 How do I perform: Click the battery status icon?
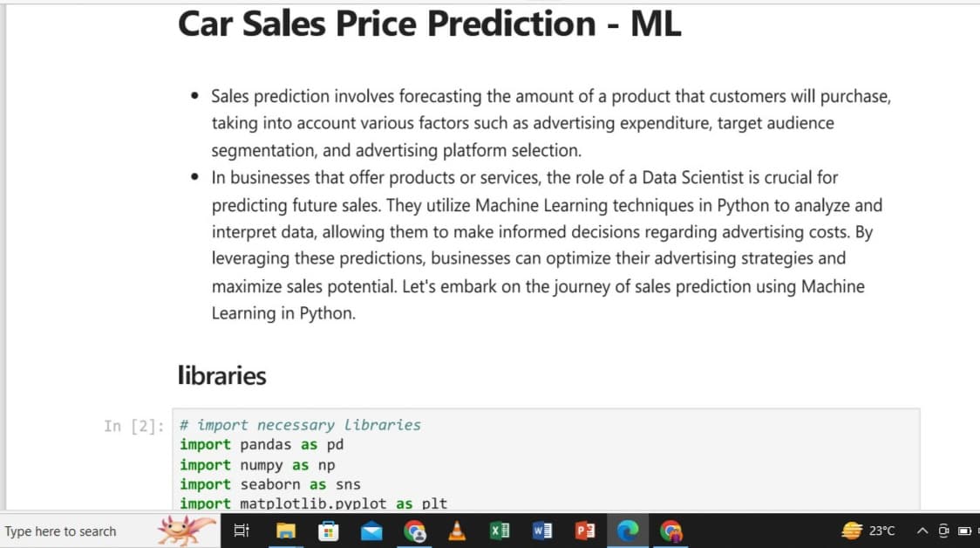[964, 531]
